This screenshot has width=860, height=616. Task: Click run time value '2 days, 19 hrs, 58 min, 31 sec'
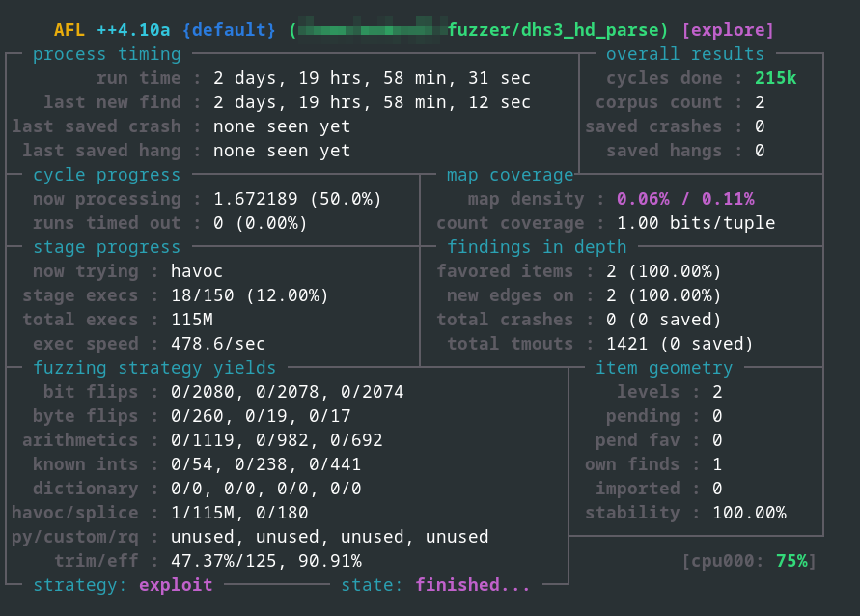click(x=372, y=78)
